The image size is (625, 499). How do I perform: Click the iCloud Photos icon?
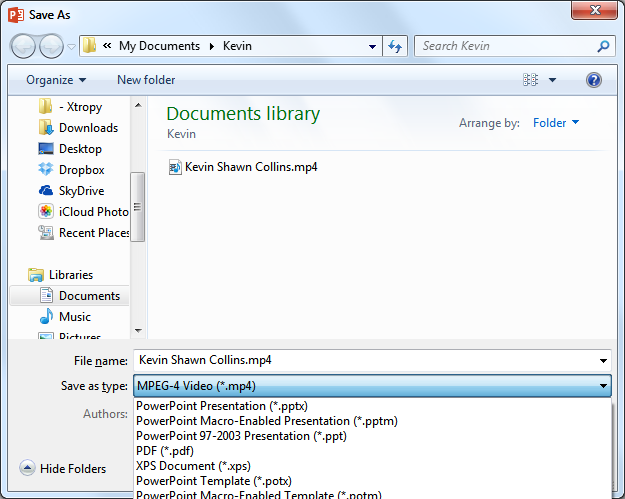point(46,211)
